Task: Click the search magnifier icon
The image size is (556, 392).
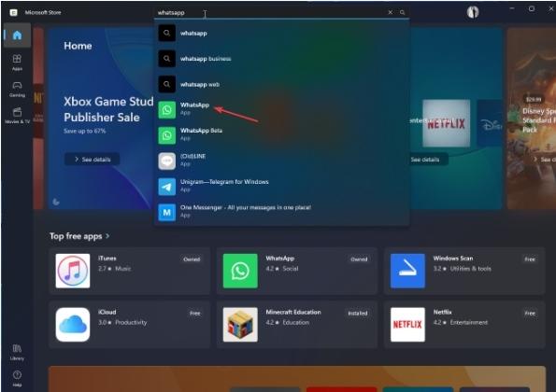Action: pos(402,12)
